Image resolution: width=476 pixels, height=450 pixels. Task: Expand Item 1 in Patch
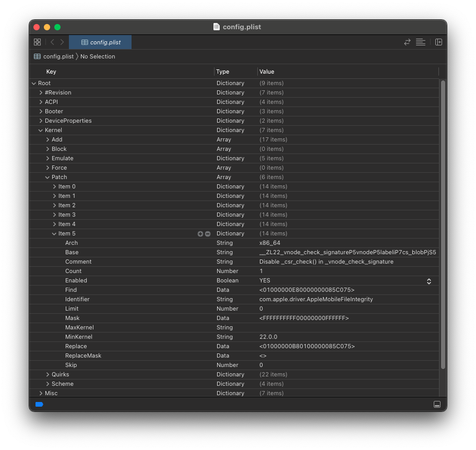point(54,196)
